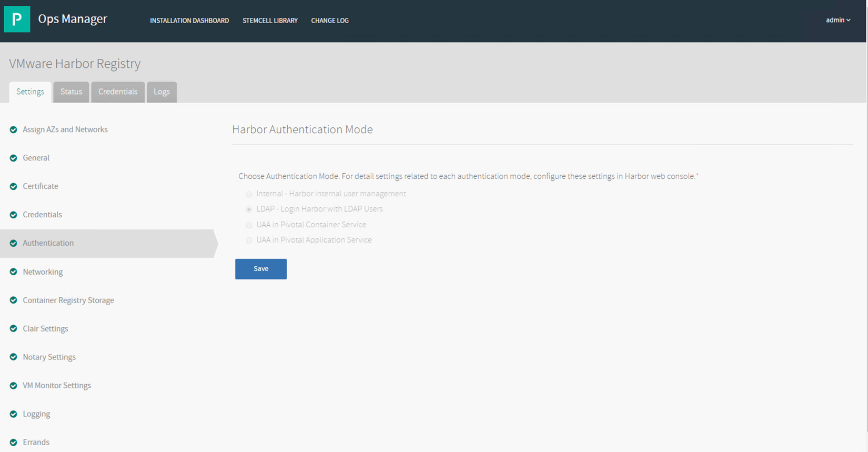The height and width of the screenshot is (452, 868).
Task: Open Credentials section in sidebar
Action: coord(42,215)
